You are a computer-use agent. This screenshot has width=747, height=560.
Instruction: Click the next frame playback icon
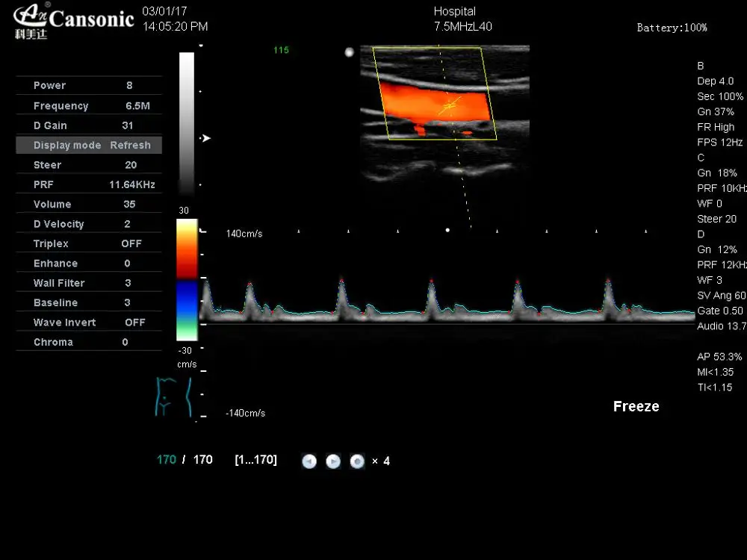coord(333,461)
